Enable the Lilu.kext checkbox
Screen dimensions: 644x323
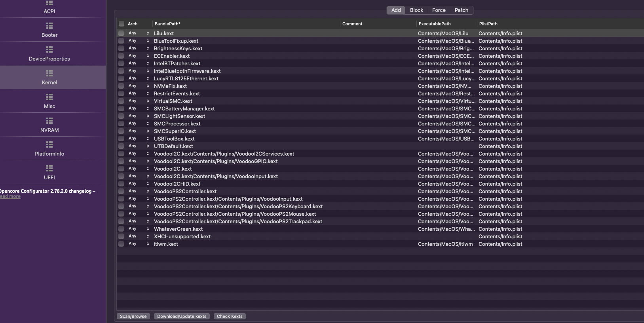(121, 33)
